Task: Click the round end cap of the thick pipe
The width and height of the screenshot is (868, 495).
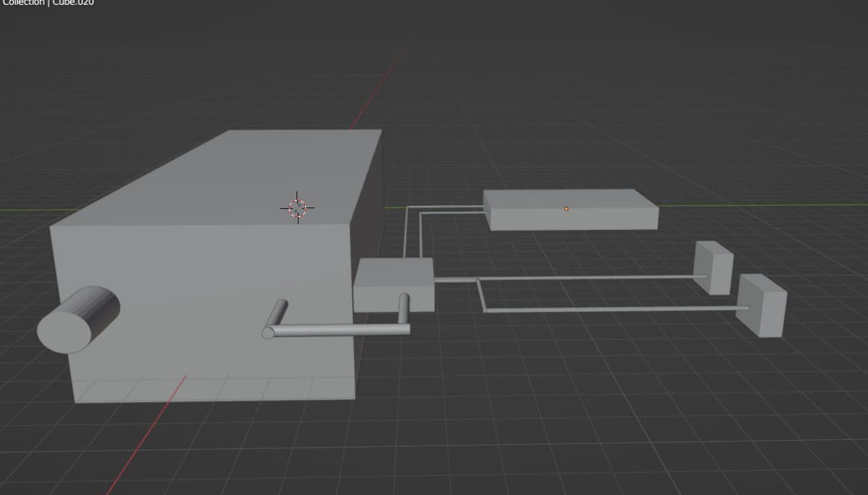Action: click(x=268, y=333)
